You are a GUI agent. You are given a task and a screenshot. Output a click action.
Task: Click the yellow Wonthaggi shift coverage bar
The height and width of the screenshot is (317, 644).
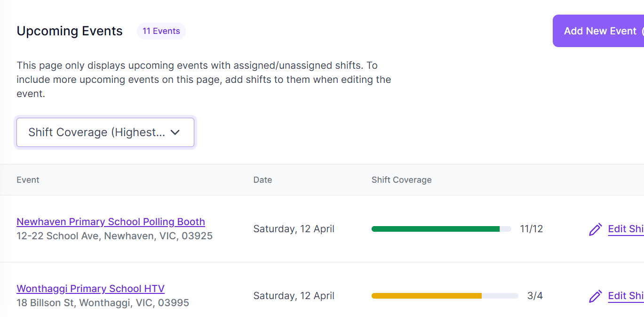[x=426, y=296]
